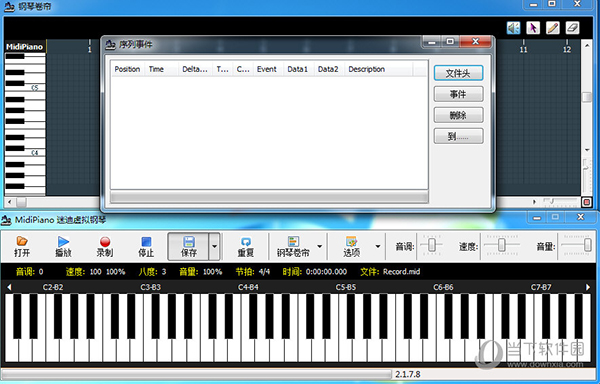Click the piano roll left scroll arrow
Screen dimensions: 600x384
(10, 202)
